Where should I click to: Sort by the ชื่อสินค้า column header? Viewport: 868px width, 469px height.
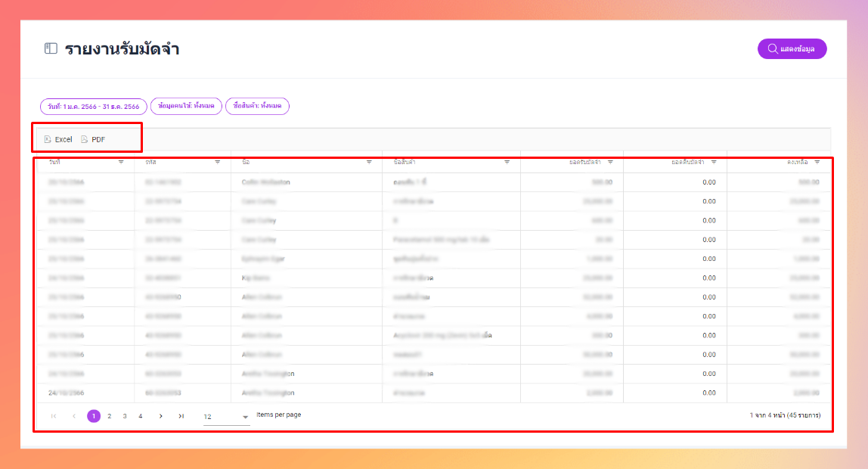pos(405,162)
